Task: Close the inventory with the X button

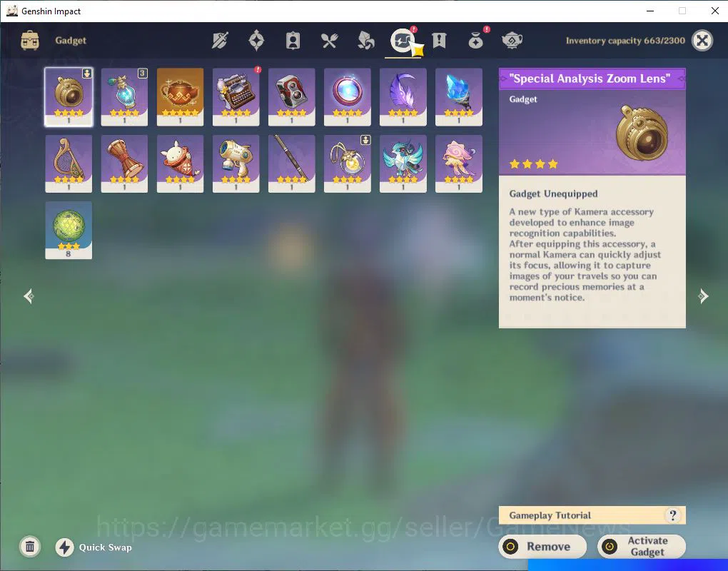Action: pos(702,41)
